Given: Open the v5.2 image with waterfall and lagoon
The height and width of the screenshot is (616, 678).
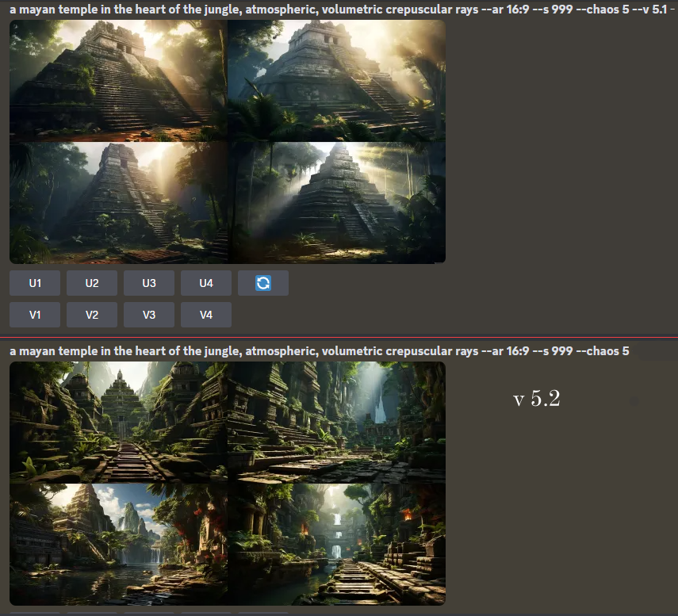Looking at the screenshot, I should [x=118, y=544].
